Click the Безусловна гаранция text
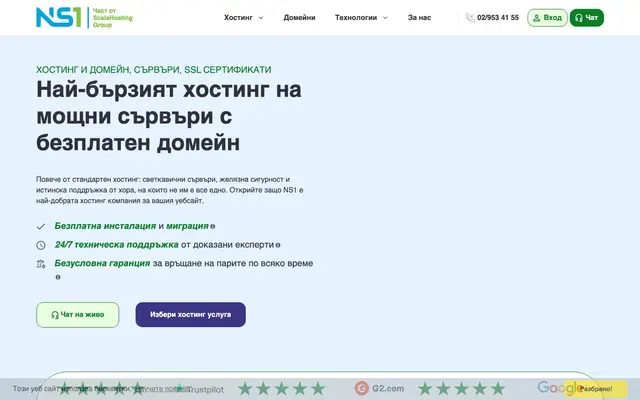Screen dimensions: 640x400 click(x=102, y=263)
